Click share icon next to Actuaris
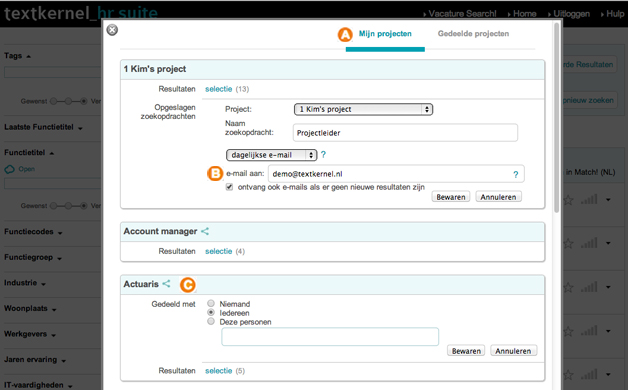The image size is (628, 390). point(166,283)
